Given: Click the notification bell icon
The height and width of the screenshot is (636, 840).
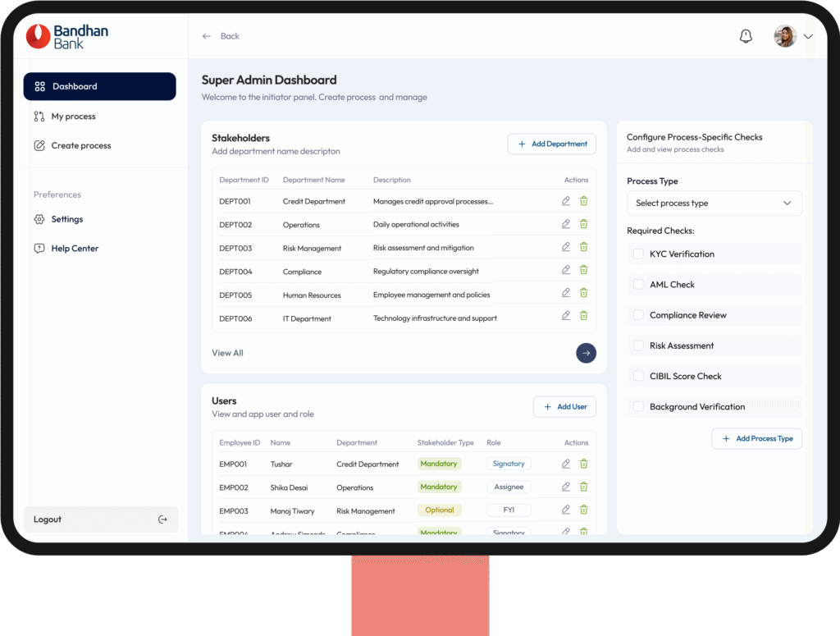Looking at the screenshot, I should [746, 36].
